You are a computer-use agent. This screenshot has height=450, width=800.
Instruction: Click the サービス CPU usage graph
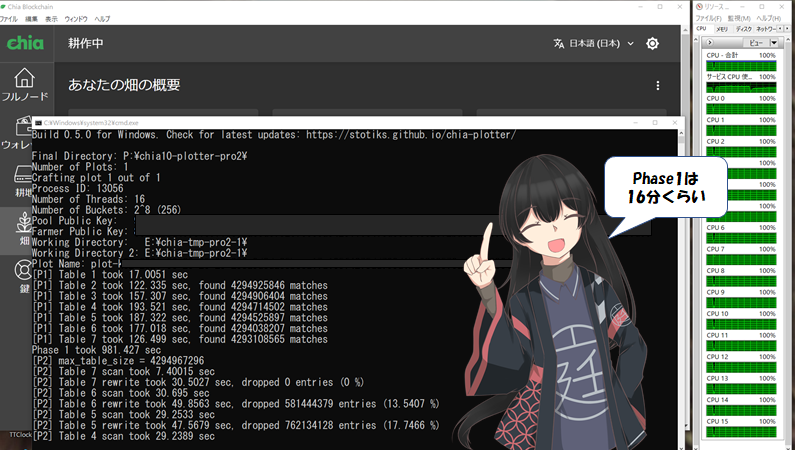[741, 87]
